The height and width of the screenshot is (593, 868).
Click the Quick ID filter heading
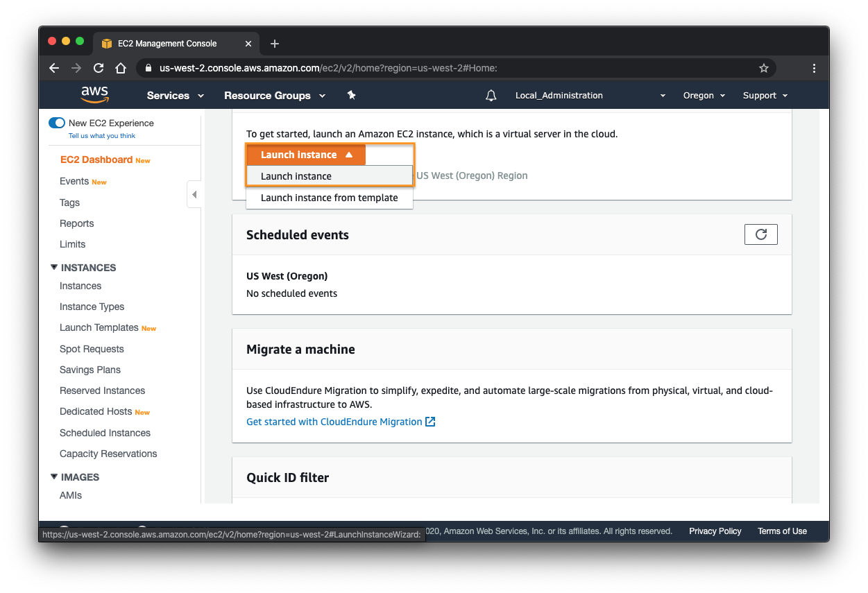click(288, 477)
